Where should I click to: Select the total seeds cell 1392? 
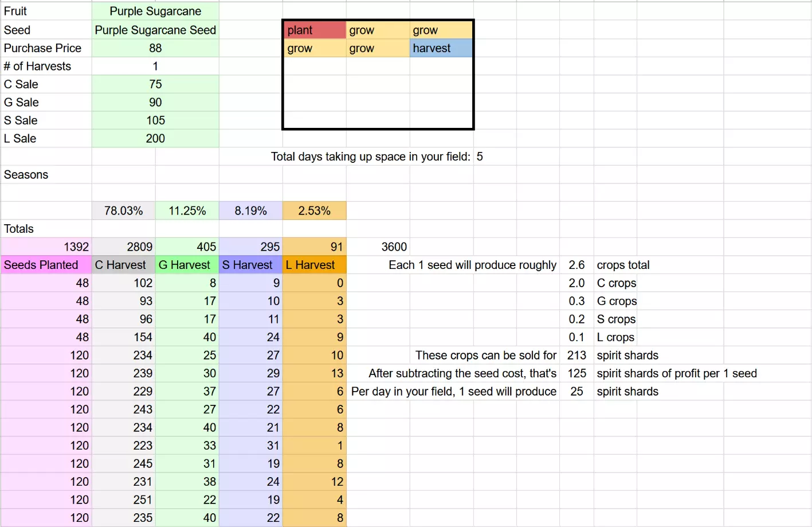[46, 247]
